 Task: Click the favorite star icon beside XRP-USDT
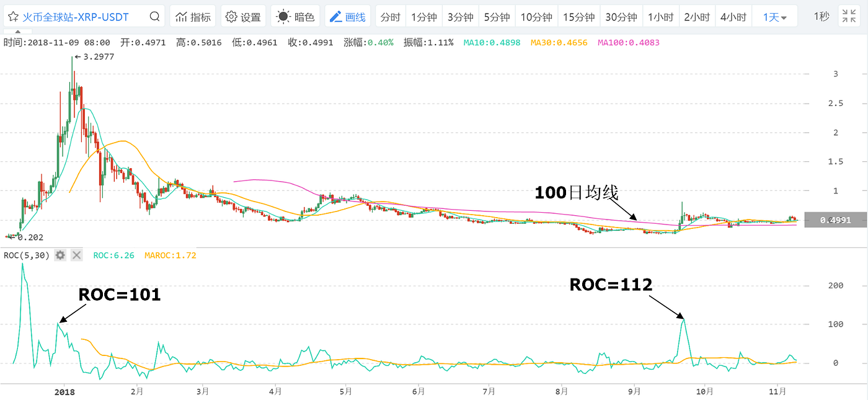(x=13, y=17)
